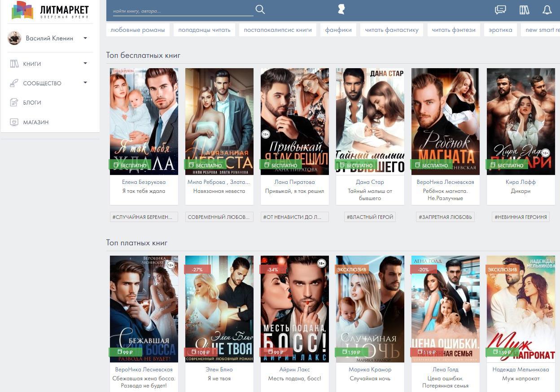
Task: Click the Litmarket logo
Action: coord(50,10)
